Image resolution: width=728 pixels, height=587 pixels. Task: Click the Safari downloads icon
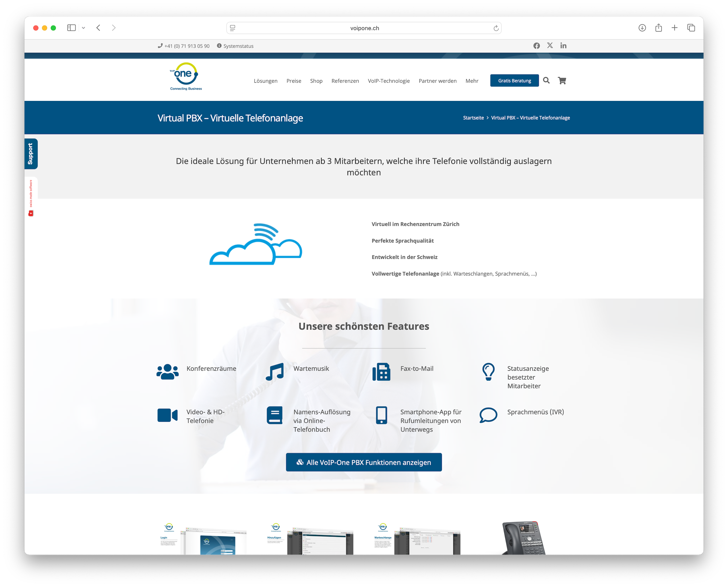tap(642, 28)
